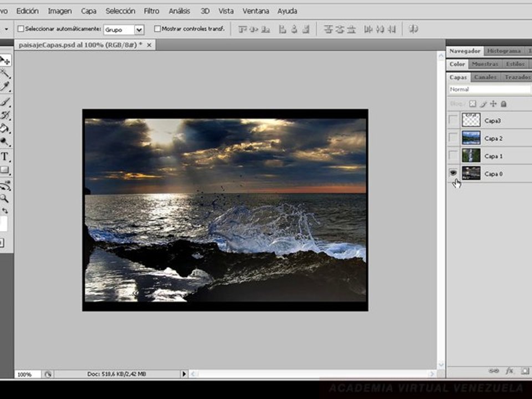Open the Grupo dropdown
Image resolution: width=532 pixels, height=399 pixels.
click(124, 30)
